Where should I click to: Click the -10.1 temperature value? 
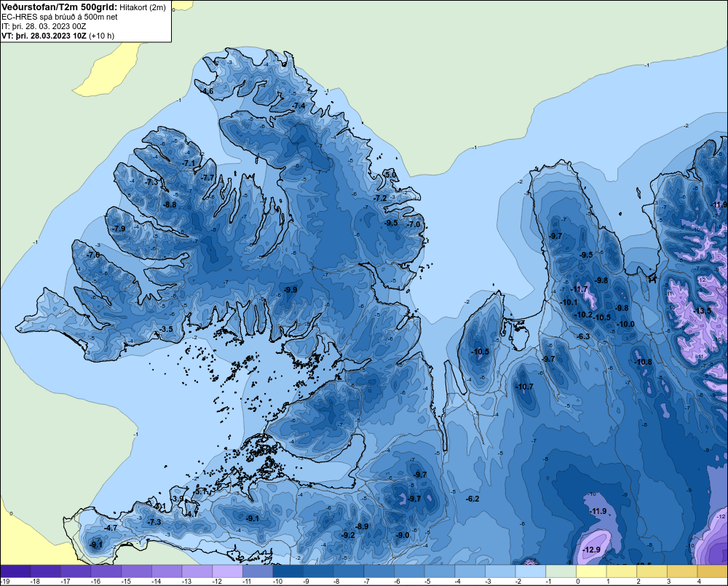point(570,302)
